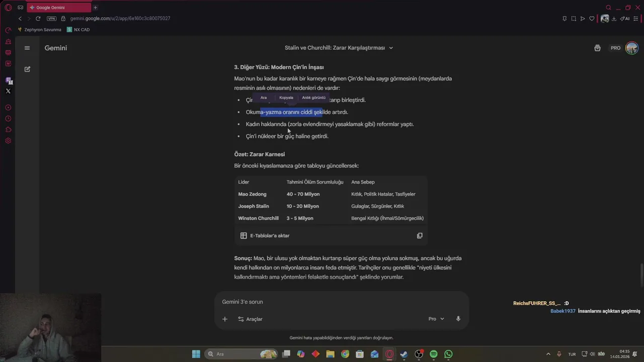The height and width of the screenshot is (362, 644).
Task: Choose Ara in the selection popup
Action: pos(264,98)
